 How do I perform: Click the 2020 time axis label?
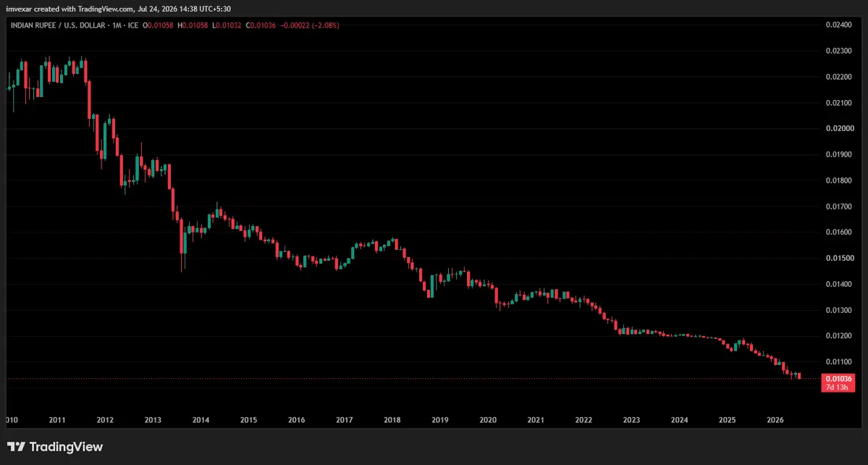click(x=488, y=420)
